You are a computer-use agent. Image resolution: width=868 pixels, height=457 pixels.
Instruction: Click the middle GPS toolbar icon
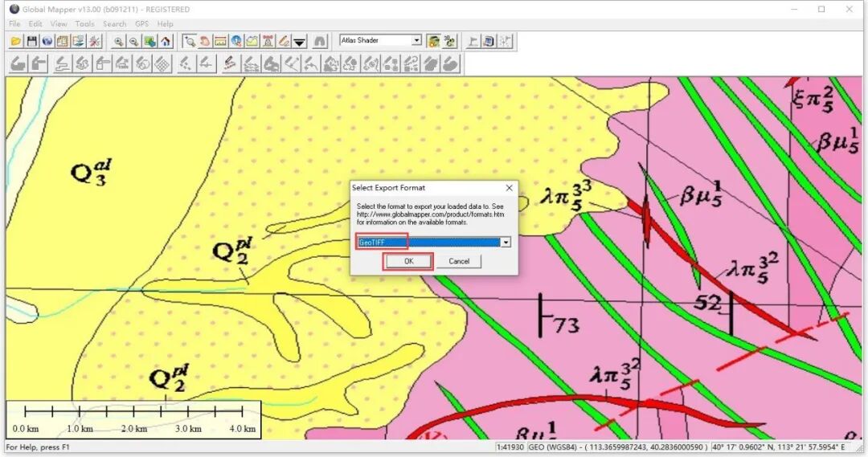(489, 41)
